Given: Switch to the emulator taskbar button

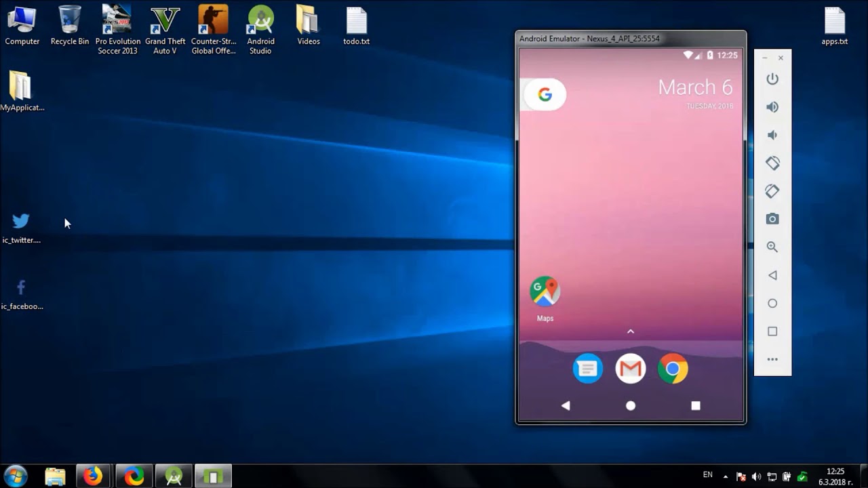Looking at the screenshot, I should coord(213,476).
